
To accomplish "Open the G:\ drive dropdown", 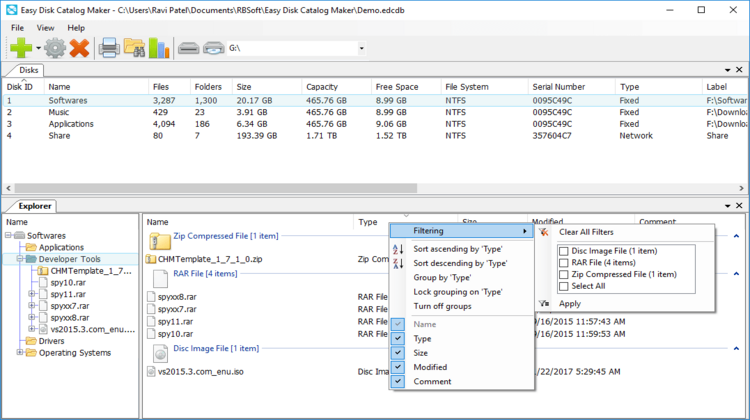I will point(361,47).
